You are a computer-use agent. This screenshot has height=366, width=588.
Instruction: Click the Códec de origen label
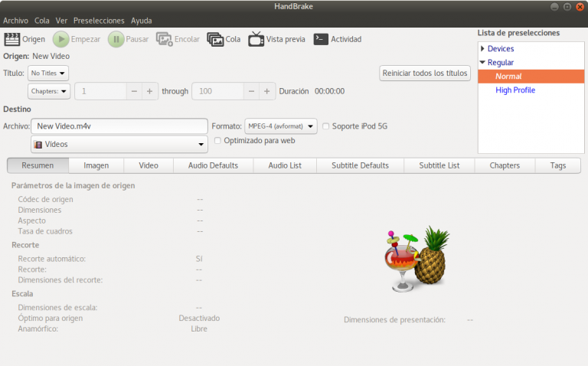pyautogui.click(x=45, y=200)
